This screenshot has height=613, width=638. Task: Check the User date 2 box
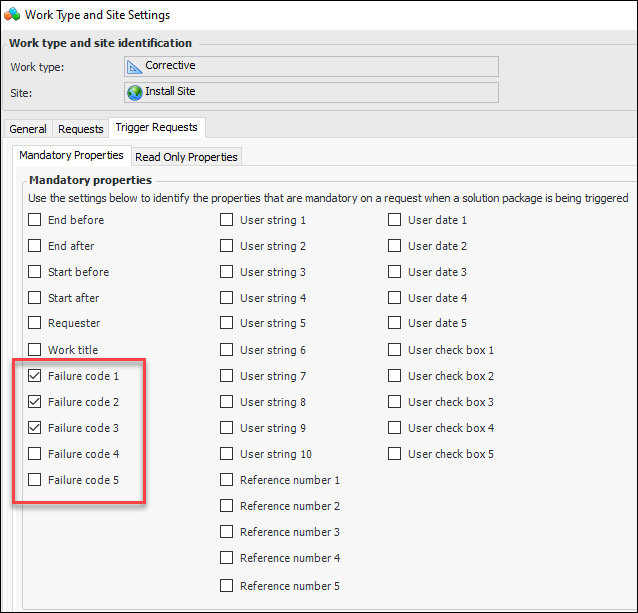(x=395, y=246)
